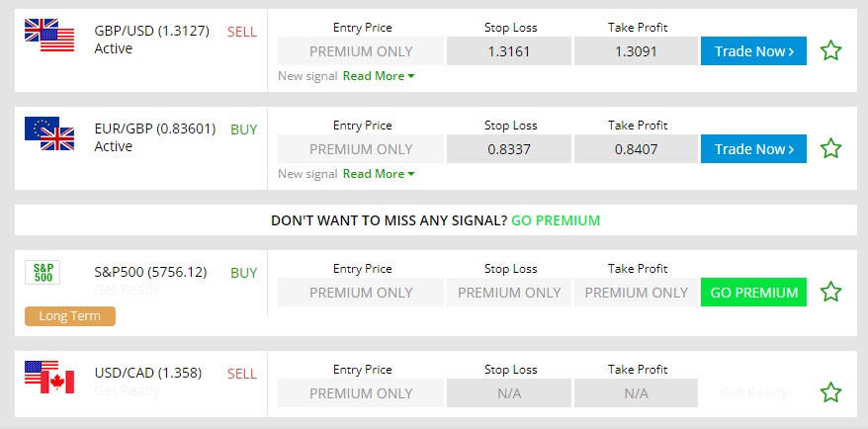The height and width of the screenshot is (429, 868).
Task: Click the GBP/USD (1.3127) pair name
Action: pos(151,31)
